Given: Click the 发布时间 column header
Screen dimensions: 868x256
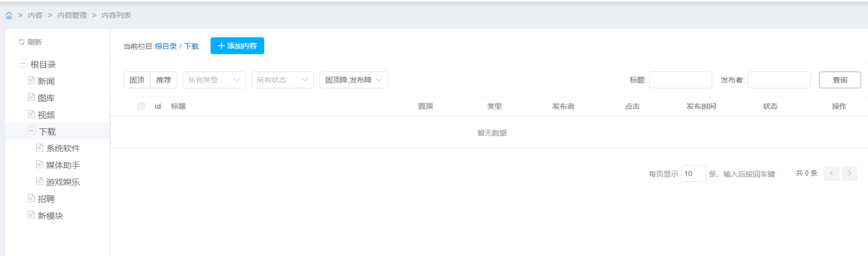Looking at the screenshot, I should click(x=701, y=106).
